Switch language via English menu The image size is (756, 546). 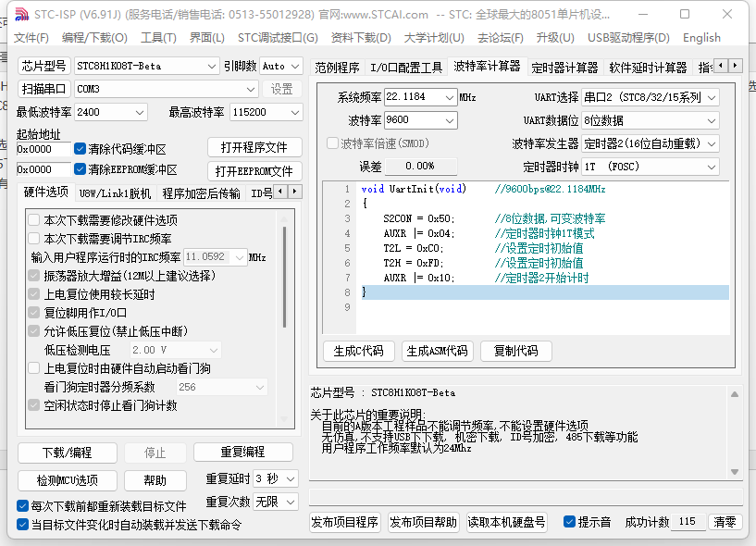tap(701, 38)
